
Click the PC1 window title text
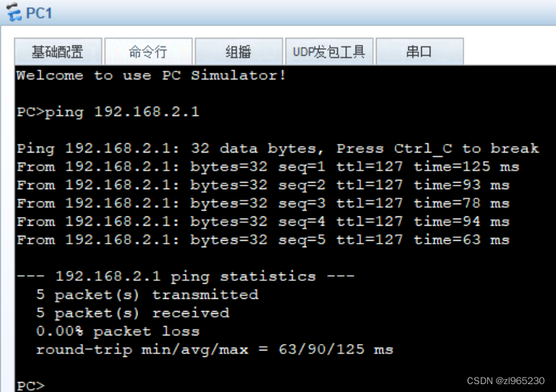(39, 14)
